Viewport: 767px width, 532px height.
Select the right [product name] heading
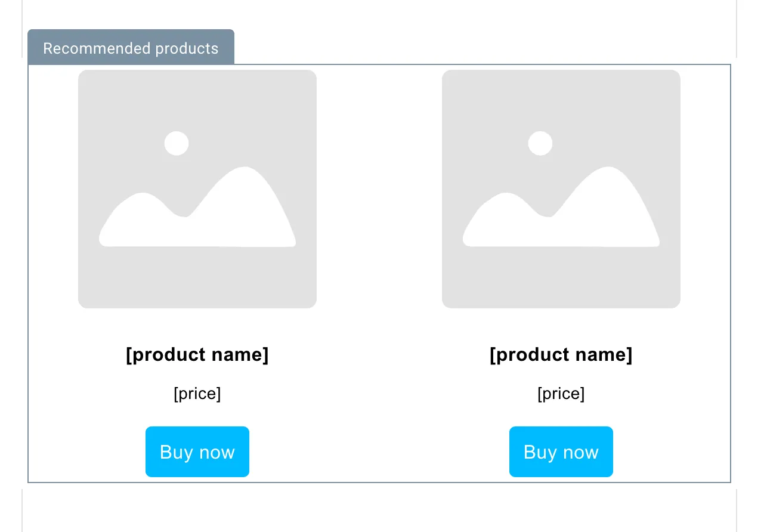pos(561,355)
